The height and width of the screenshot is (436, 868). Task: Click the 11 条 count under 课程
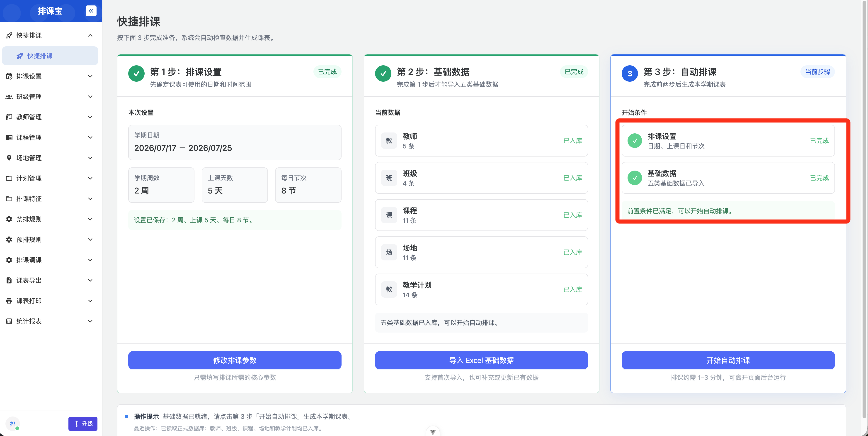[x=409, y=220]
